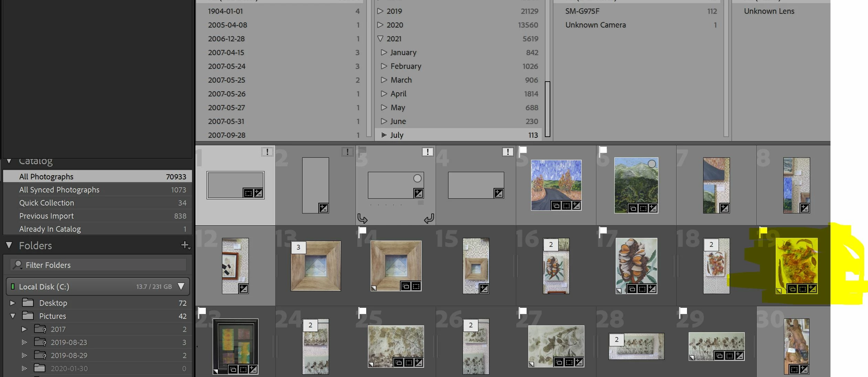
Task: Click crop badge on thumbnail 1
Action: [x=248, y=193]
